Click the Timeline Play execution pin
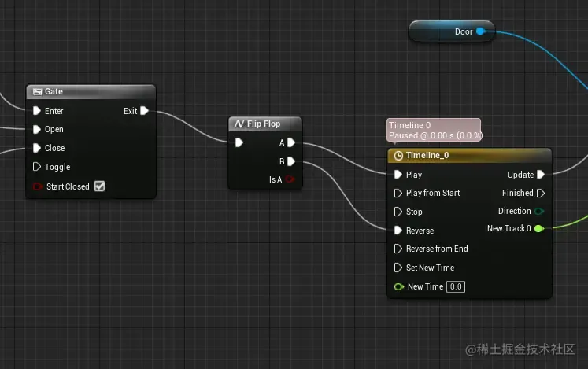The image size is (588, 369). click(398, 175)
